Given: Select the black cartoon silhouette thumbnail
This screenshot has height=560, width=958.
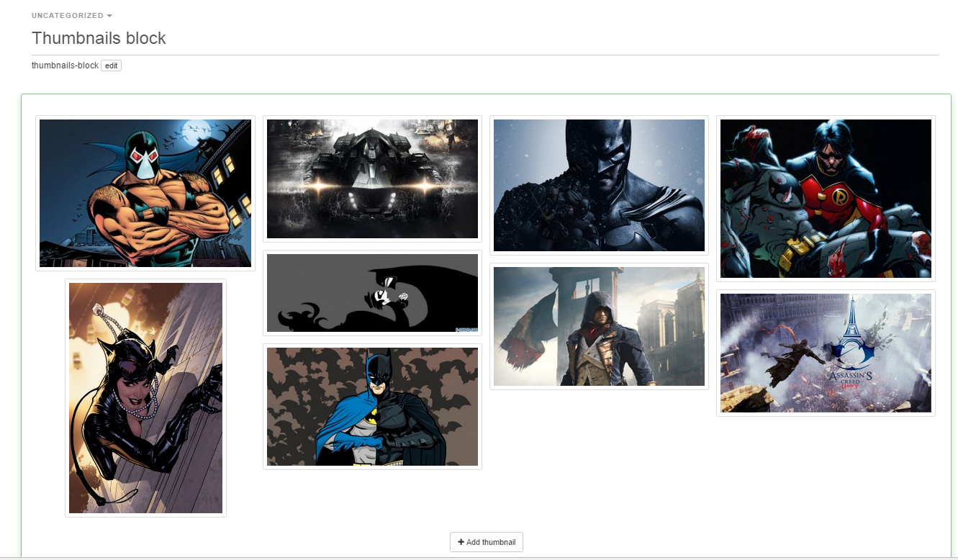Looking at the screenshot, I should pyautogui.click(x=372, y=293).
